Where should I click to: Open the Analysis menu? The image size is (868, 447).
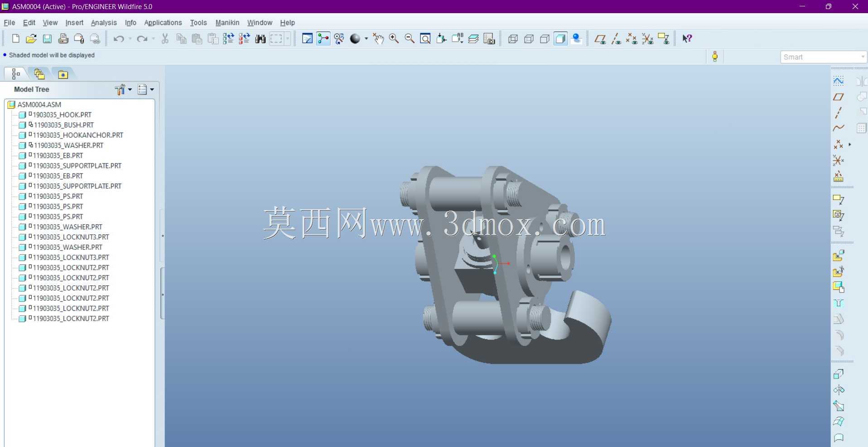coord(104,23)
